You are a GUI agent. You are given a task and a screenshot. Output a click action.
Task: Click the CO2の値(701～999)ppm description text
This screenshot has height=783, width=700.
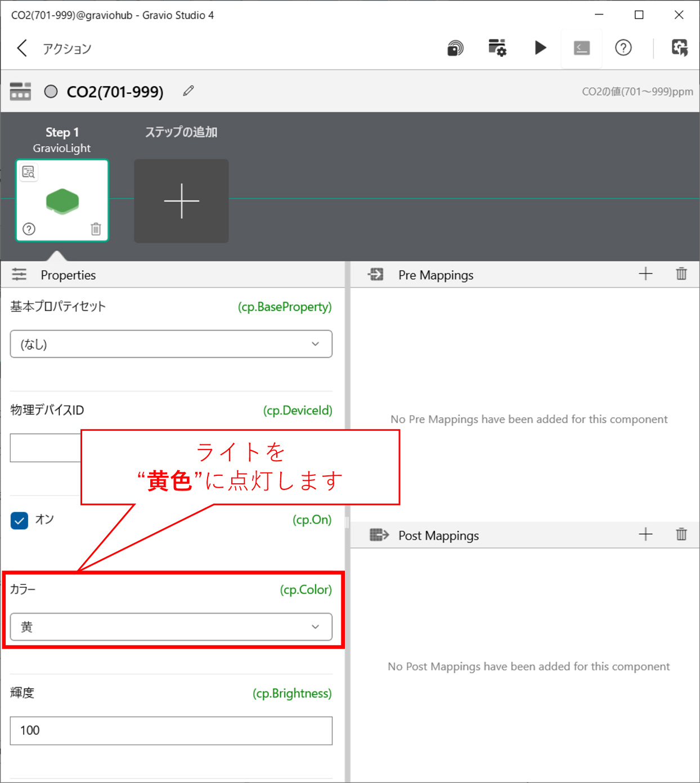click(x=638, y=92)
